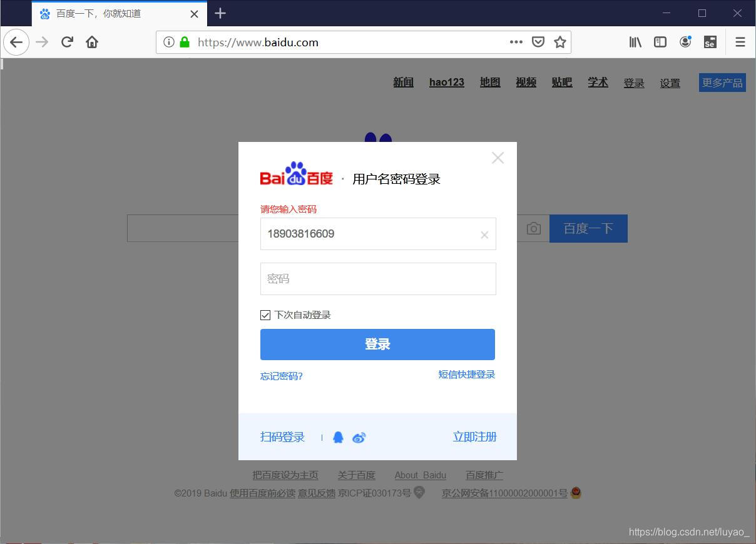
Task: Open the 学术 navigation link
Action: click(598, 82)
